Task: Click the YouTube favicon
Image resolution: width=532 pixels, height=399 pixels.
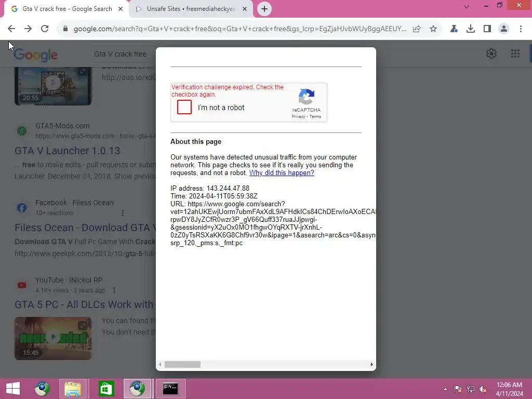Action: coord(22,285)
